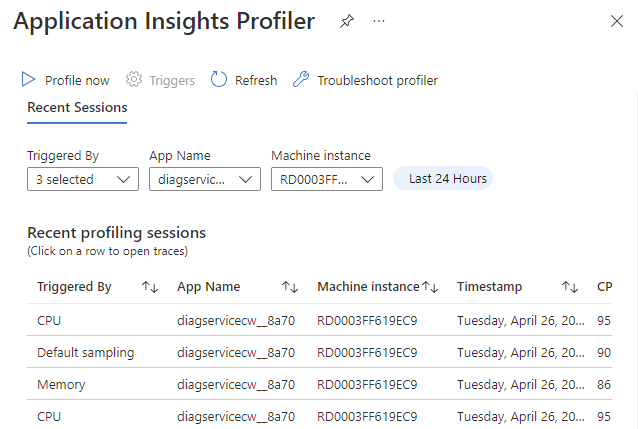This screenshot has height=429, width=638.
Task: Pin the Application Insights Profiler blade
Action: (346, 21)
